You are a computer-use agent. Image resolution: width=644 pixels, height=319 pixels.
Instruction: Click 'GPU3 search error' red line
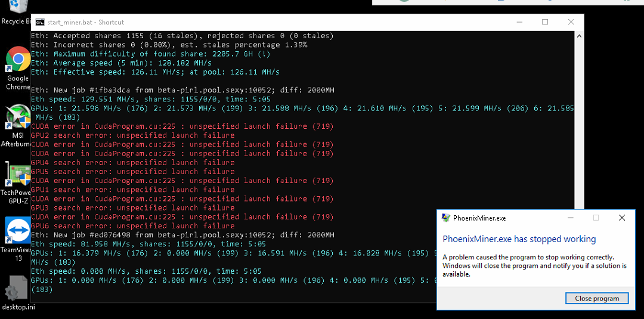tap(132, 207)
